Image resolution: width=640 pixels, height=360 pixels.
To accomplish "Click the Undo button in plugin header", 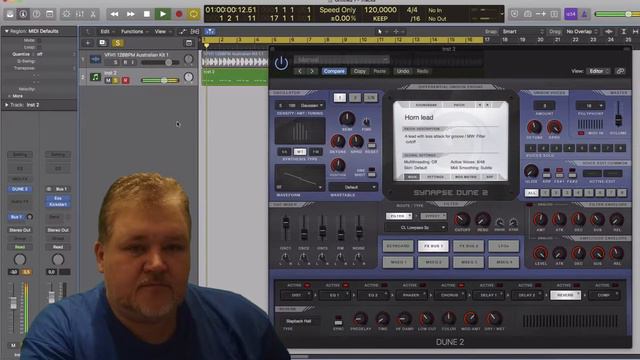I will click(403, 71).
